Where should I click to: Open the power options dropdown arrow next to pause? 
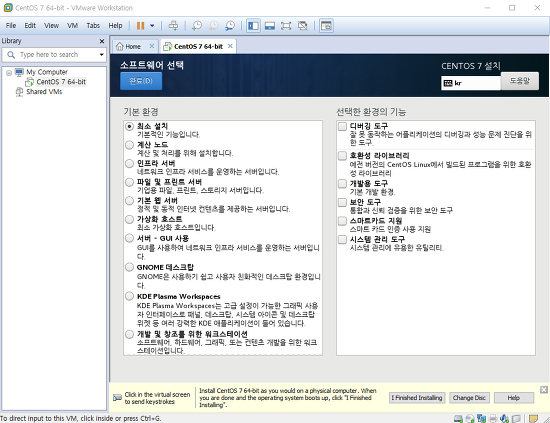tap(152, 26)
